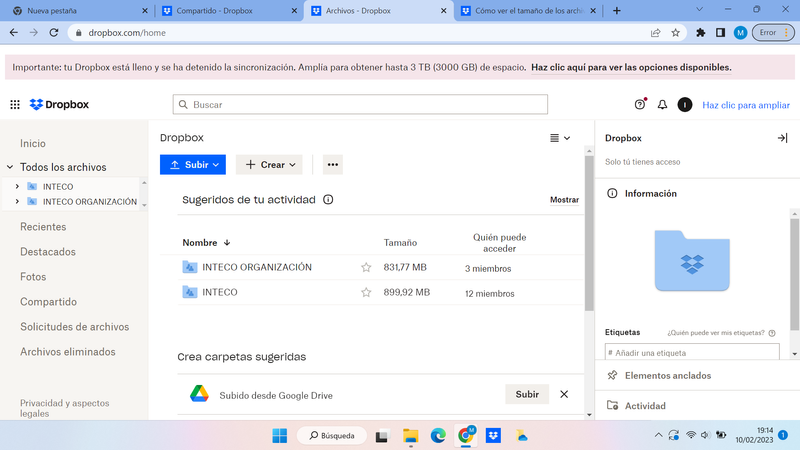Click Mostrar suggested activity
800x450 pixels.
(564, 199)
